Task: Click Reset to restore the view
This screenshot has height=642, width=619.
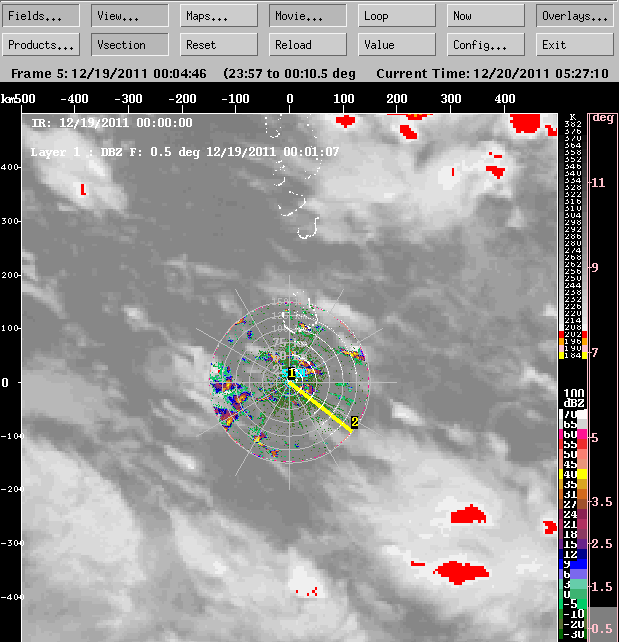Action: tap(219, 44)
